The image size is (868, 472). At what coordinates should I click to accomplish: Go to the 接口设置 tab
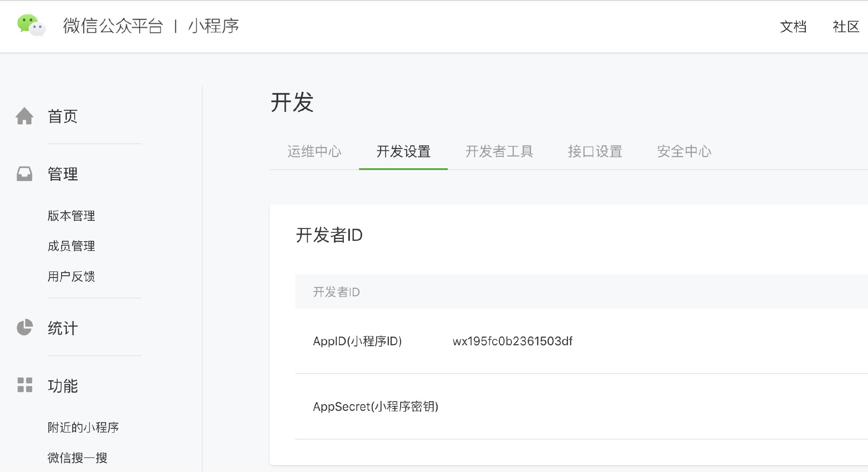(x=595, y=151)
